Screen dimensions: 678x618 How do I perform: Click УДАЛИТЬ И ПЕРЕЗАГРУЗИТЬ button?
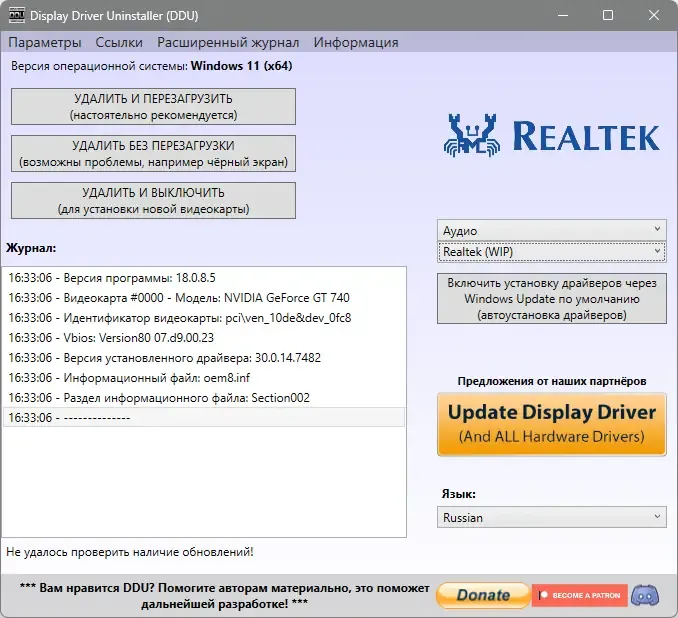(x=154, y=106)
